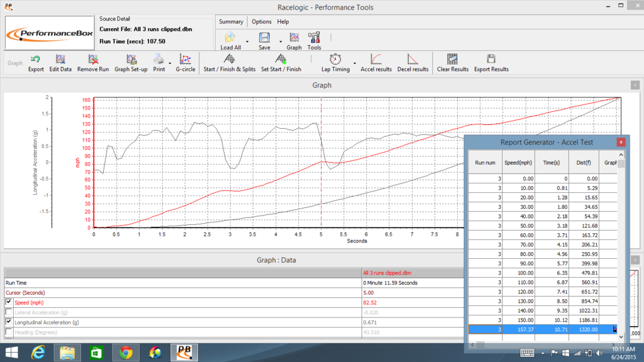The image size is (644, 362).
Task: Show Decel results
Action: click(x=413, y=63)
